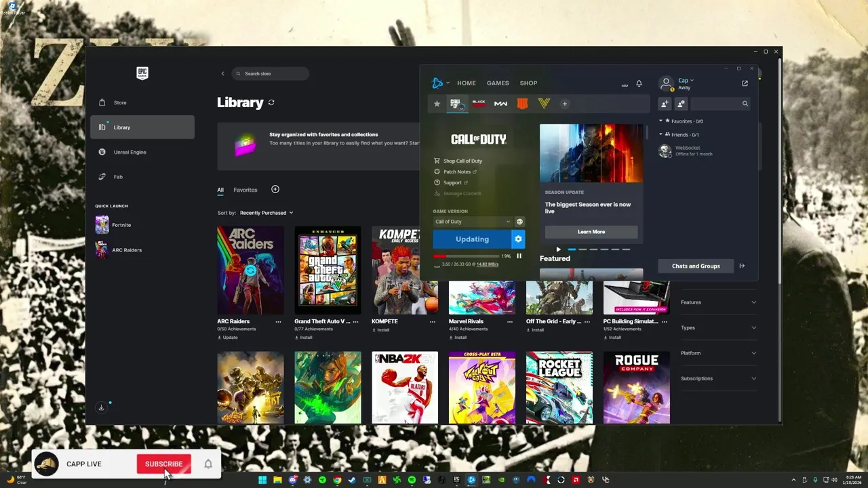
Task: Open Battle.net downloads icon
Action: coord(625,83)
